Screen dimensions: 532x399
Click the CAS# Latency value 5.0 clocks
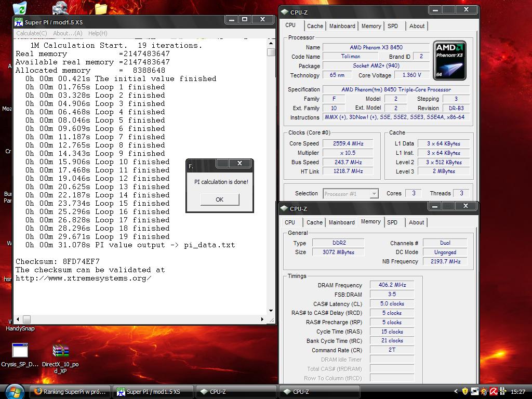[x=392, y=303]
